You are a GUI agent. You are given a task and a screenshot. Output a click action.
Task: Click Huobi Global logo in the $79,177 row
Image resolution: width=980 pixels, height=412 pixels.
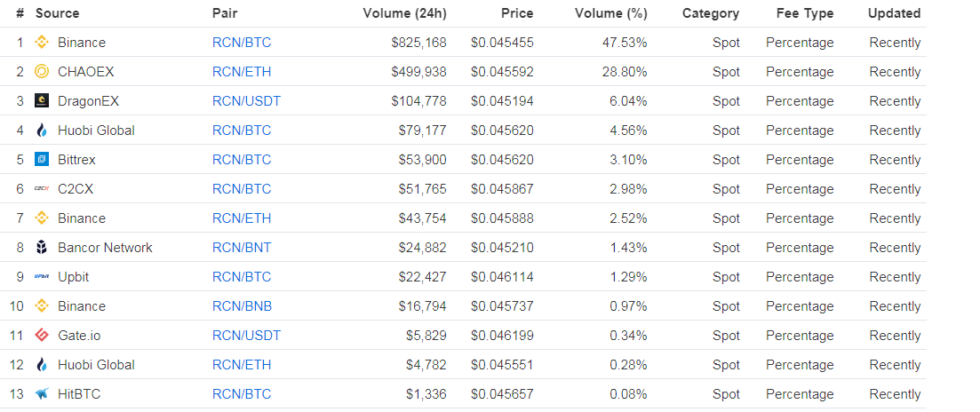[41, 131]
